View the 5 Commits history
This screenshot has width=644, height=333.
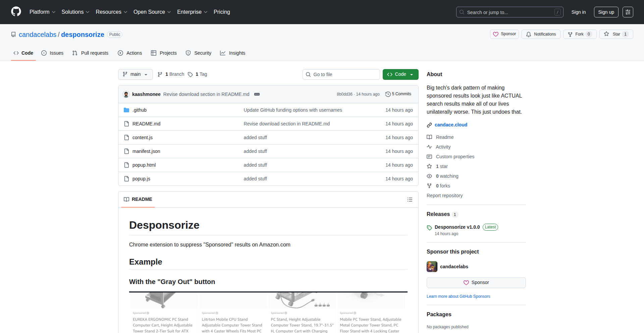(398, 94)
